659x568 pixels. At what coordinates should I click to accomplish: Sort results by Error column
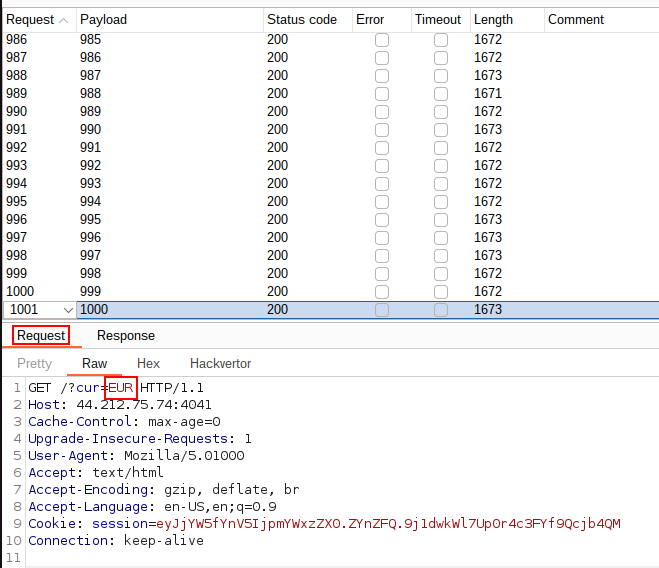pos(382,20)
